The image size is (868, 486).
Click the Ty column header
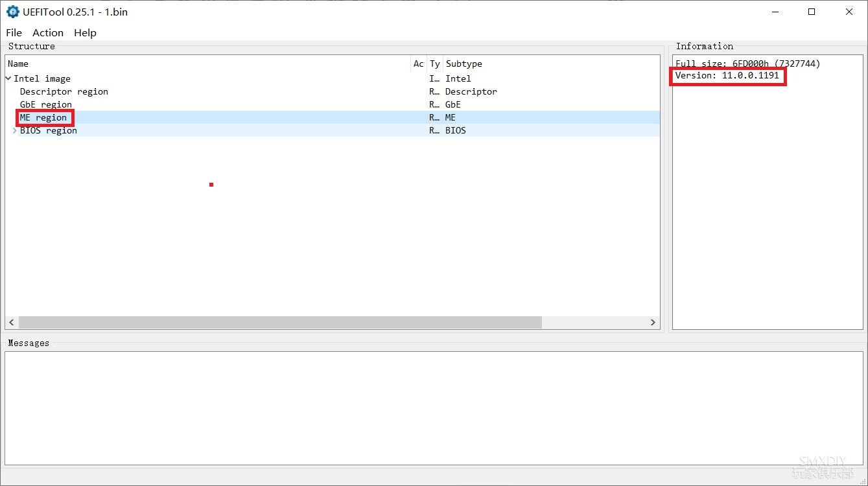[x=435, y=64]
